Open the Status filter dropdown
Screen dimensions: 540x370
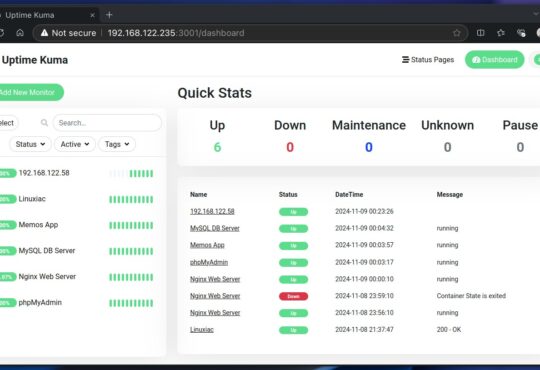tap(30, 144)
